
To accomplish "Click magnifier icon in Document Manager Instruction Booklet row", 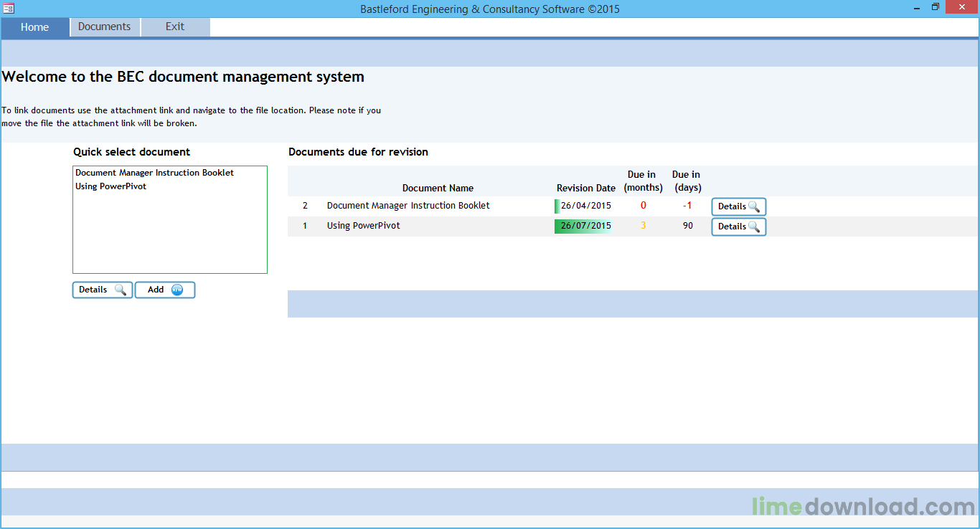I will pyautogui.click(x=754, y=206).
